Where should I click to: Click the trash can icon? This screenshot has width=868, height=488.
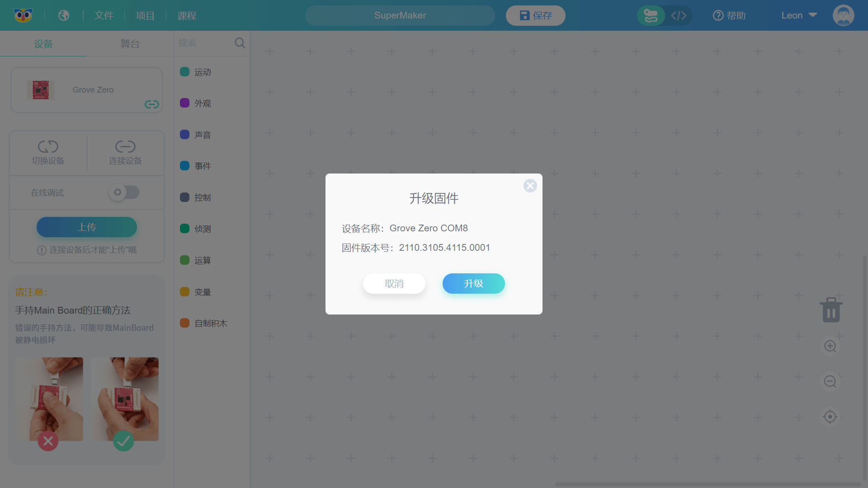pos(831,310)
